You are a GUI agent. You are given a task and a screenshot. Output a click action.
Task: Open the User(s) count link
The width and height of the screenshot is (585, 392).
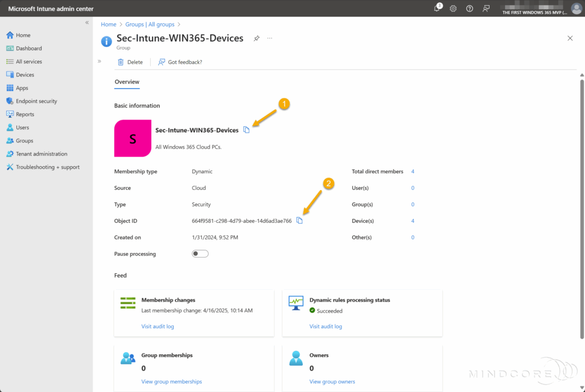412,188
